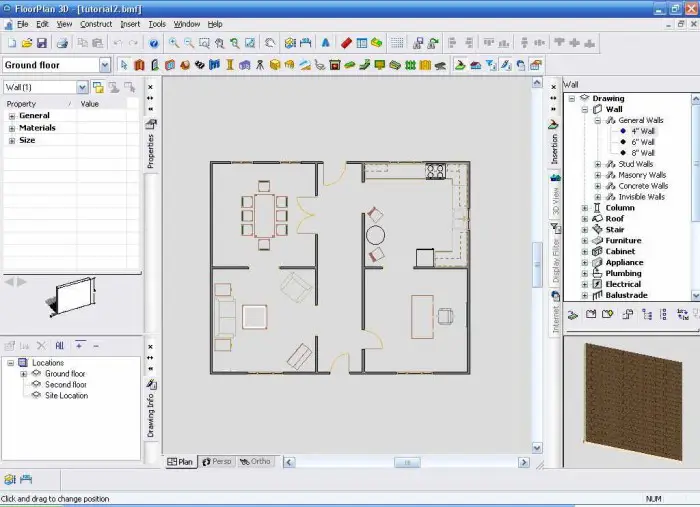
Task: Click the blue Help question mark icon
Action: click(153, 44)
